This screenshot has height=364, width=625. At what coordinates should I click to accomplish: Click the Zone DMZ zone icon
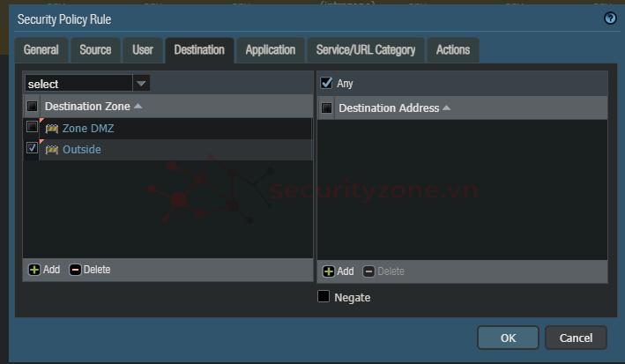pos(52,129)
